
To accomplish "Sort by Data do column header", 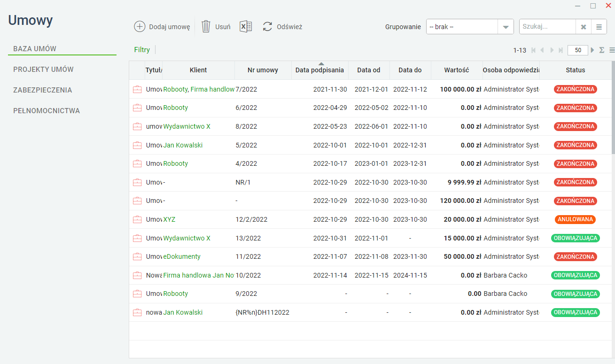I will 410,70.
